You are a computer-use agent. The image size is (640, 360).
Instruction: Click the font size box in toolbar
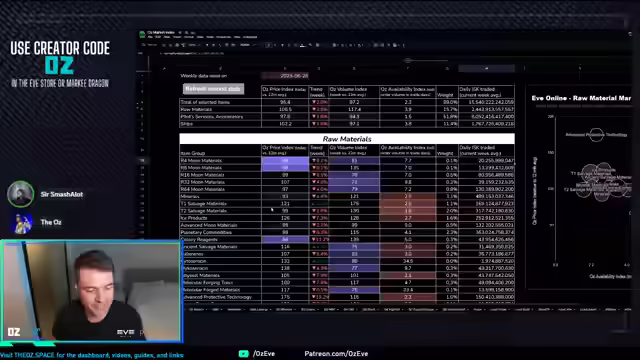tap(269, 45)
